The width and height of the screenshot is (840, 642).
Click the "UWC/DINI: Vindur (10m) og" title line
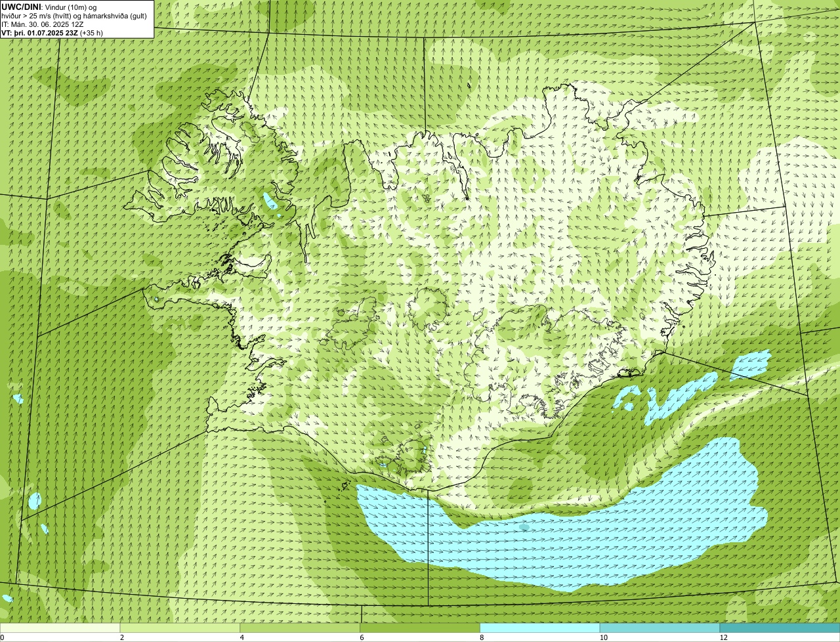(49, 7)
